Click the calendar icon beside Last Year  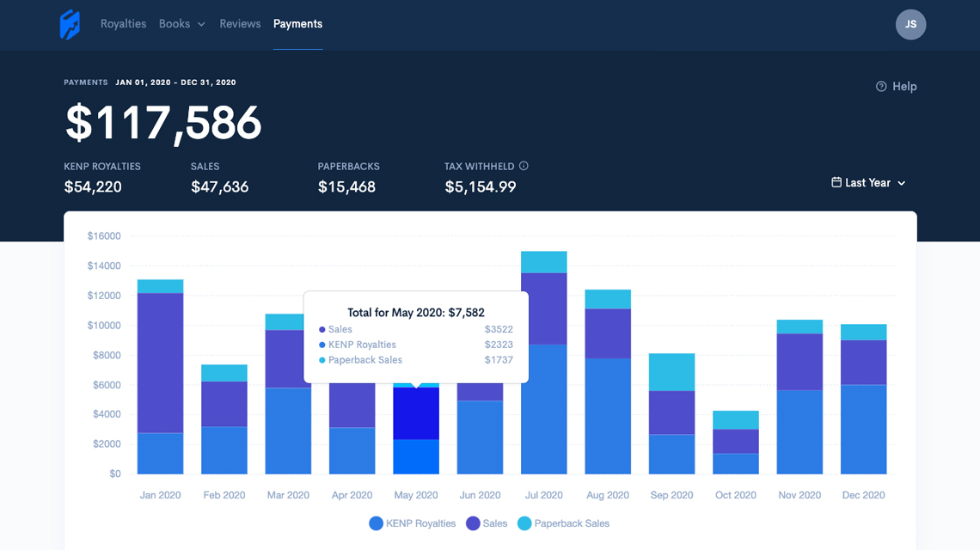coord(835,182)
